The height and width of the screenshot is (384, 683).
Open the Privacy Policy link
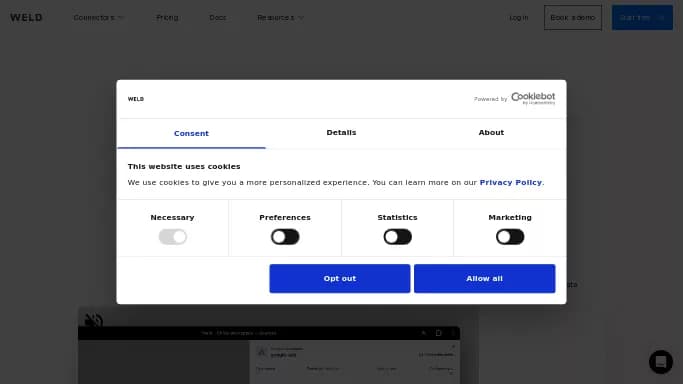[x=511, y=182]
